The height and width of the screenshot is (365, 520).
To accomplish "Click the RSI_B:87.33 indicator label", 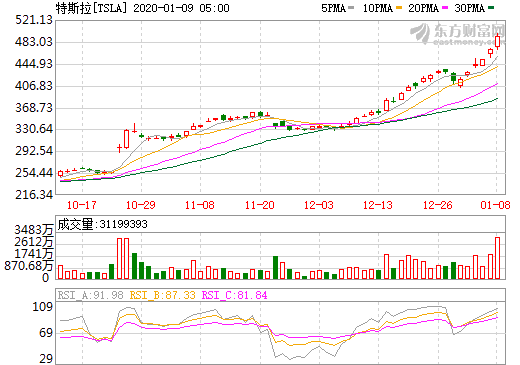I will 162,295.
